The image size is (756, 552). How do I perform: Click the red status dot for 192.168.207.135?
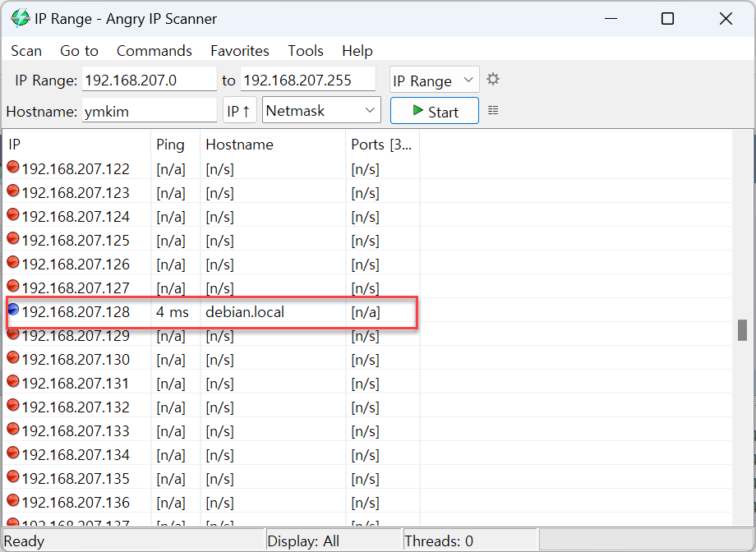pos(13,476)
